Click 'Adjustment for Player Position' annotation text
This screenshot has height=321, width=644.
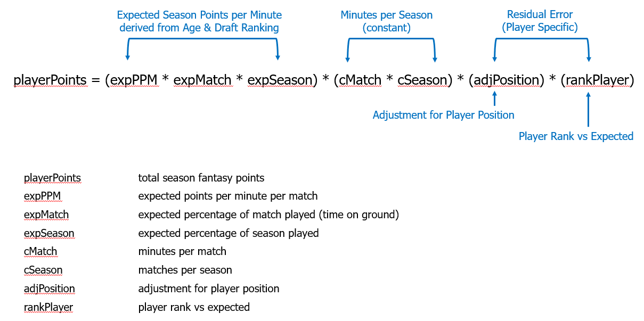[444, 115]
